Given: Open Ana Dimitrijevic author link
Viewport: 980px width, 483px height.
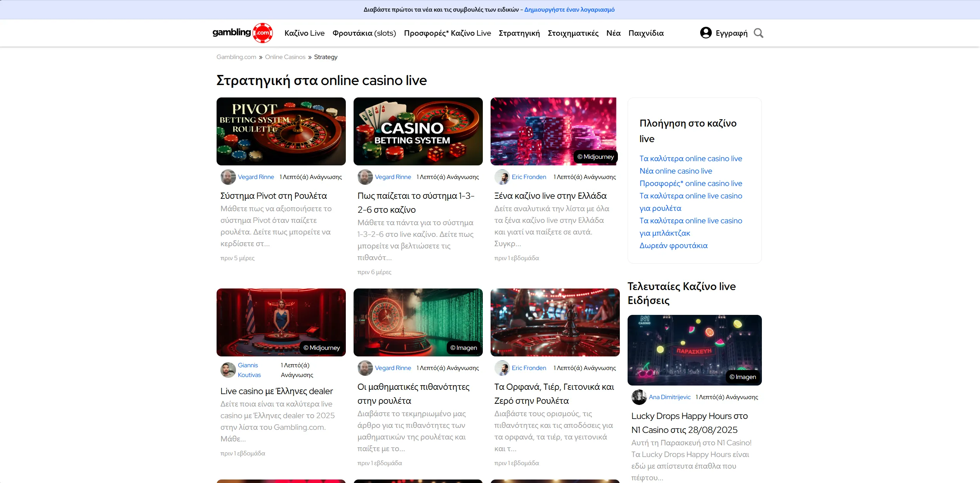Looking at the screenshot, I should click(670, 397).
